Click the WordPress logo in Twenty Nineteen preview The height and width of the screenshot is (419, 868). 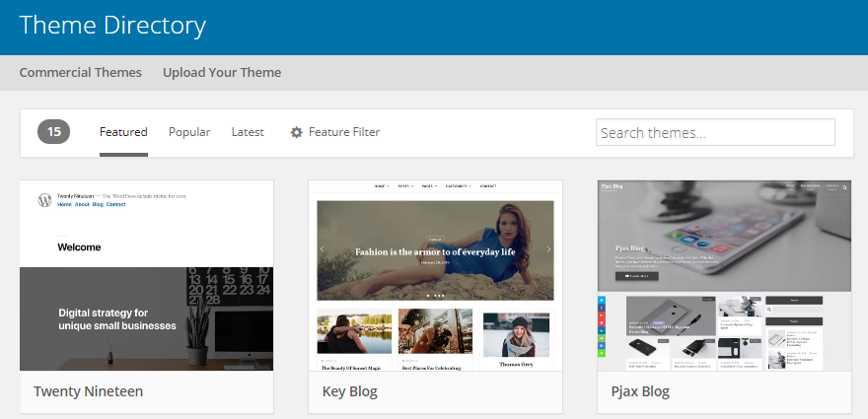pyautogui.click(x=44, y=200)
